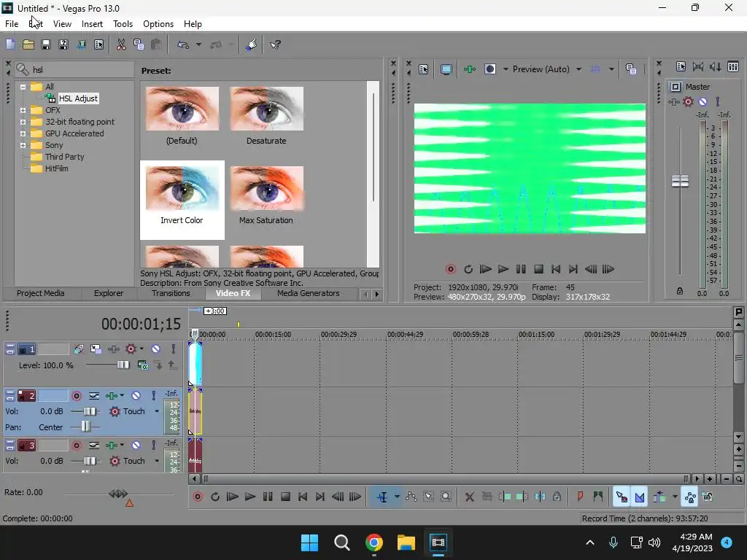Open Master bus FX gear icon
The height and width of the screenshot is (560, 747).
688,101
